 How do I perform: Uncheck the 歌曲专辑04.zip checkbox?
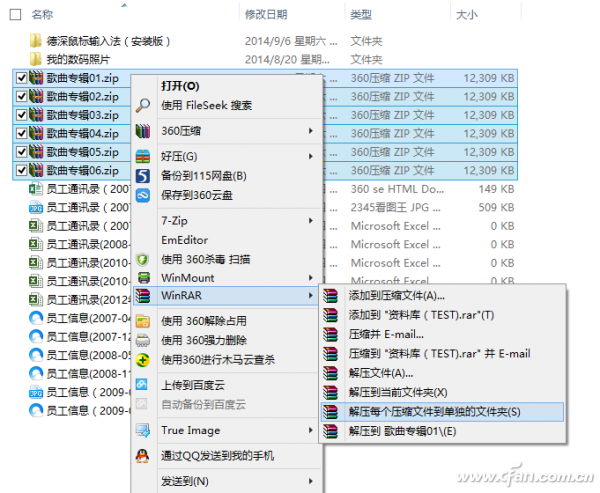pos(21,133)
